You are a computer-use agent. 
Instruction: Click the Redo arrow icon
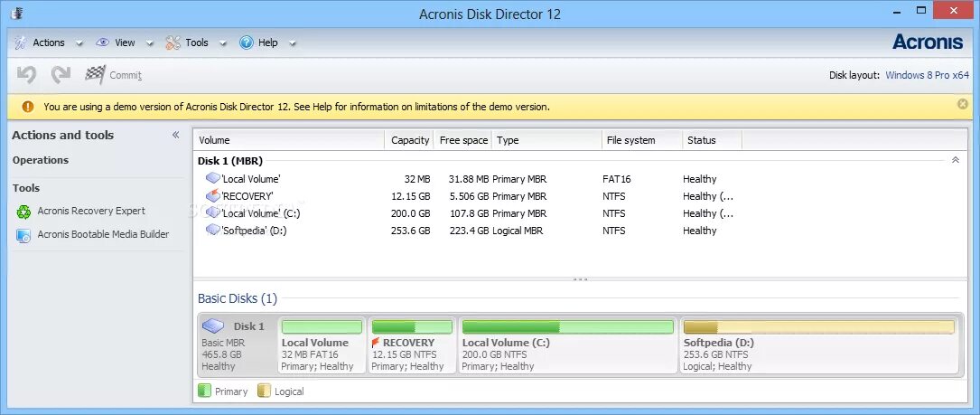pos(61,75)
